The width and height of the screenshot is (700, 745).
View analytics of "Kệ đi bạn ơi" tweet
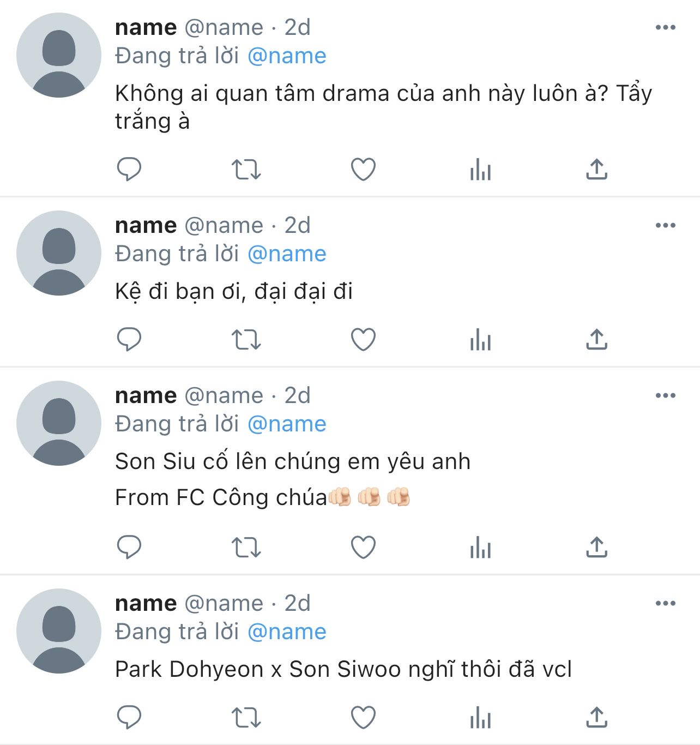click(x=480, y=339)
